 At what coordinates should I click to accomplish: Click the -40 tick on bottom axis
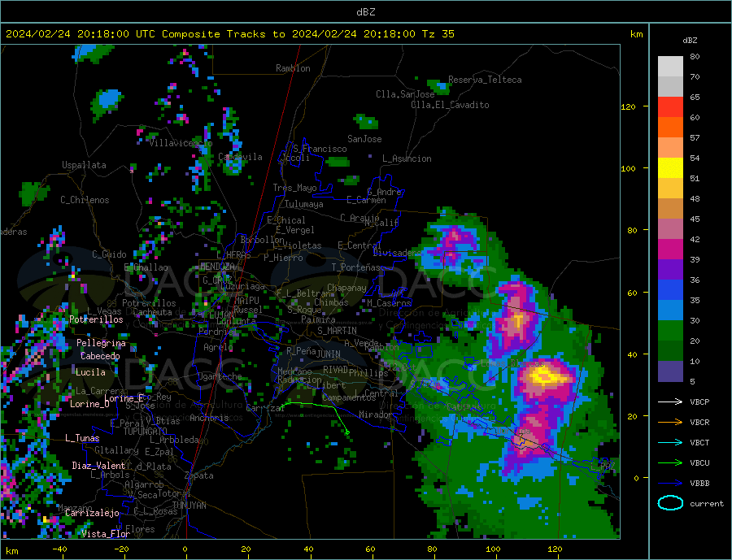pos(59,549)
